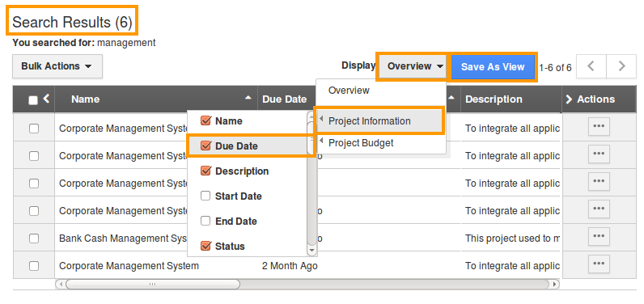Open the Overview display dropdown
The height and width of the screenshot is (304, 644).
[413, 66]
